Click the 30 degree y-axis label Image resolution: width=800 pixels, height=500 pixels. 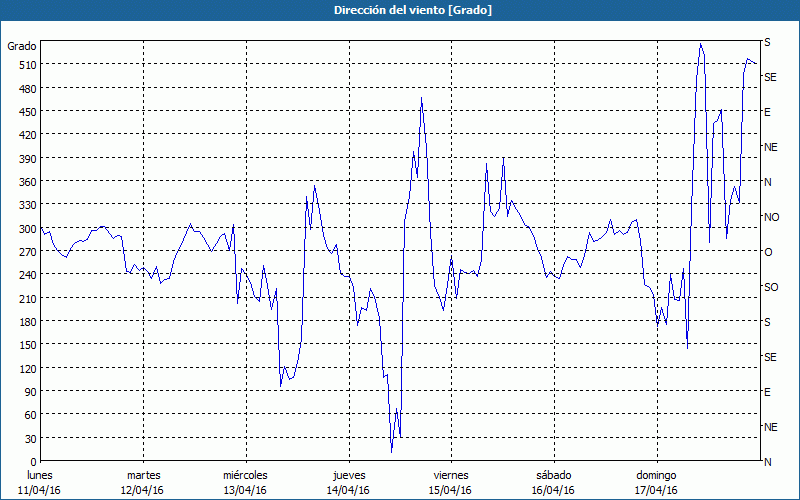tap(26, 439)
